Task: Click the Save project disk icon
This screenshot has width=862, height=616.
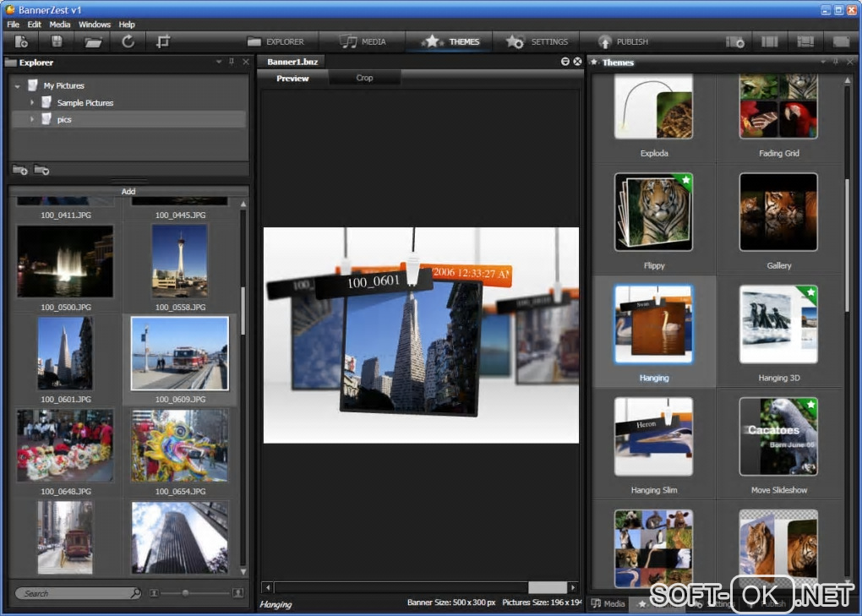Action: click(x=57, y=41)
